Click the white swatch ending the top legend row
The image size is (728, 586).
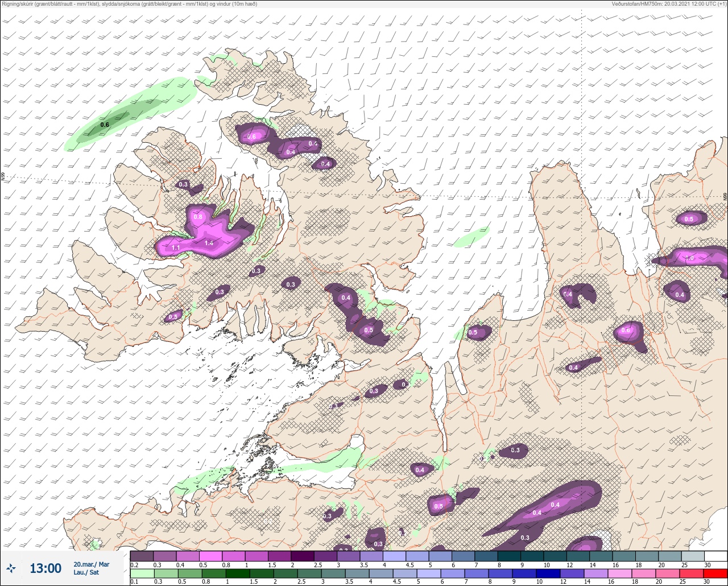715,556
